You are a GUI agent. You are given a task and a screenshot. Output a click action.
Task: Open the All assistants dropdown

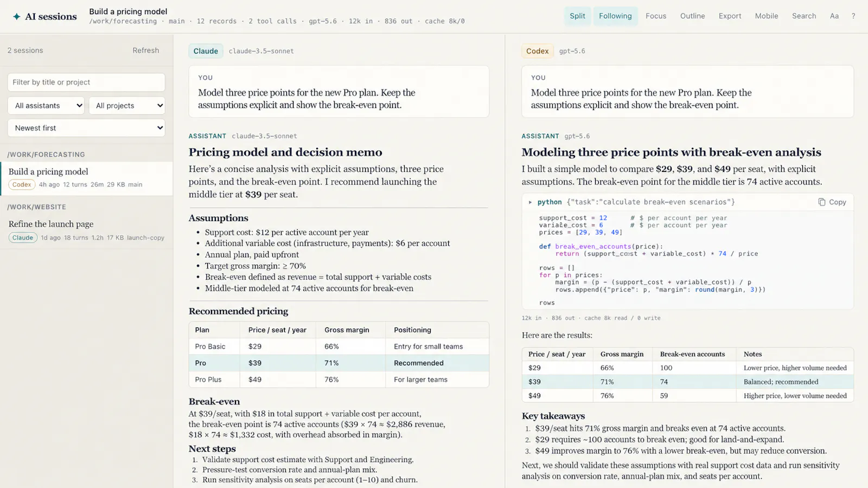[46, 106]
